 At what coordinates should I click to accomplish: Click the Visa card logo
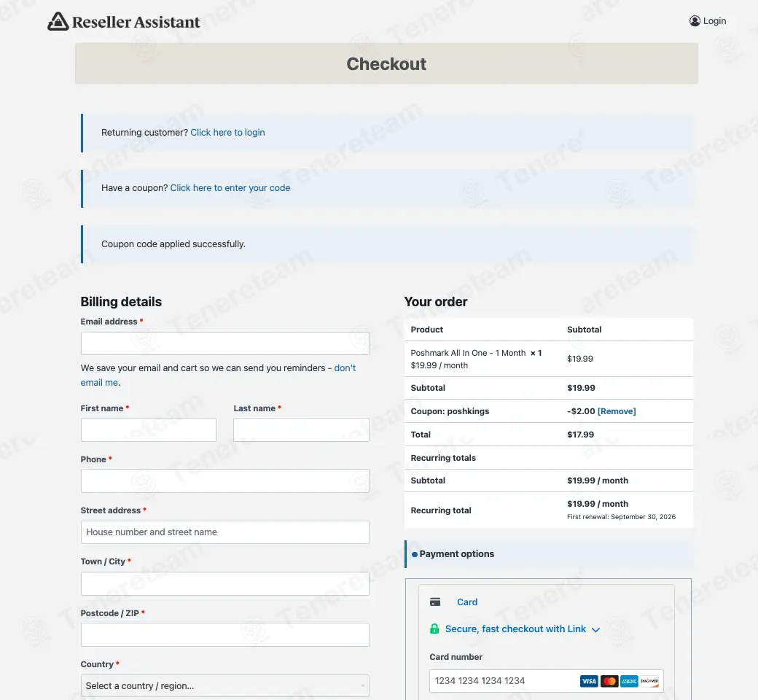click(x=589, y=681)
